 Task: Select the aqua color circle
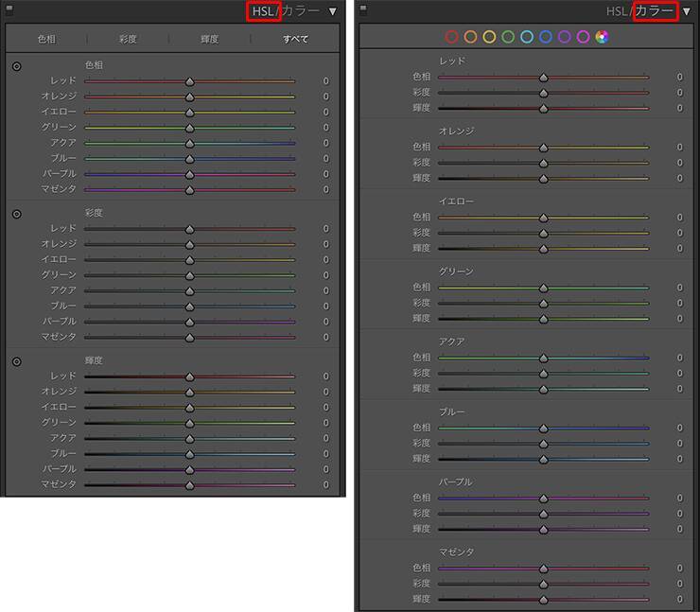tap(527, 37)
